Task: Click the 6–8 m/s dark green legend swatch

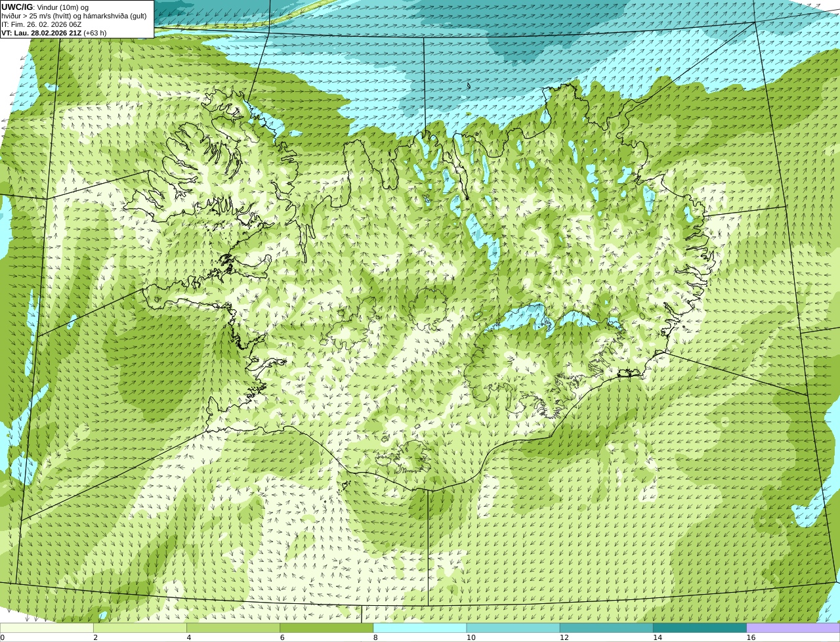Action: point(327,628)
